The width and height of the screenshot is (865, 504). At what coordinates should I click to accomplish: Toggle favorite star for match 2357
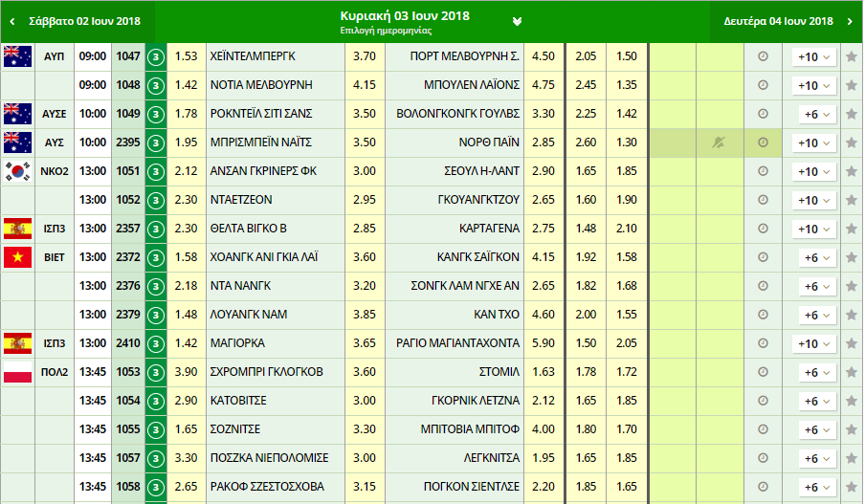(851, 229)
